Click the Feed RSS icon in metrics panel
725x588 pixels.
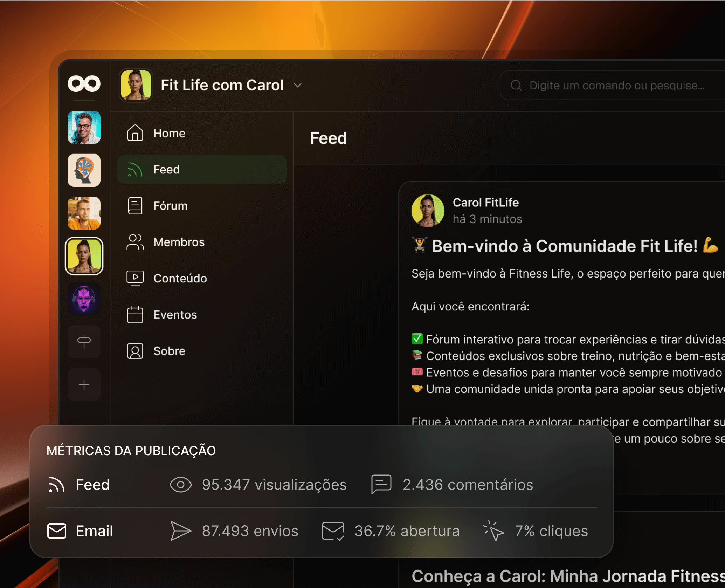[56, 485]
